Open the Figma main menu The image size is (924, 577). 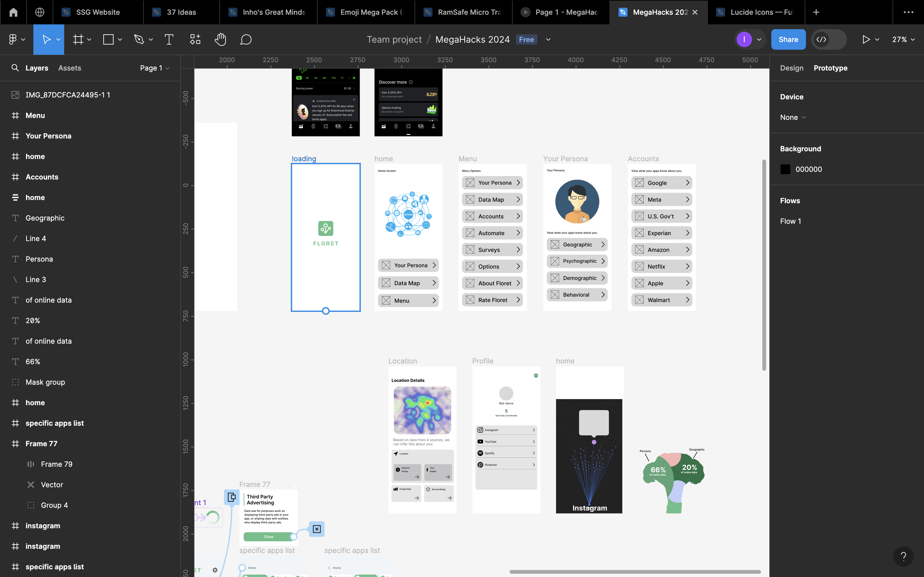tap(13, 39)
